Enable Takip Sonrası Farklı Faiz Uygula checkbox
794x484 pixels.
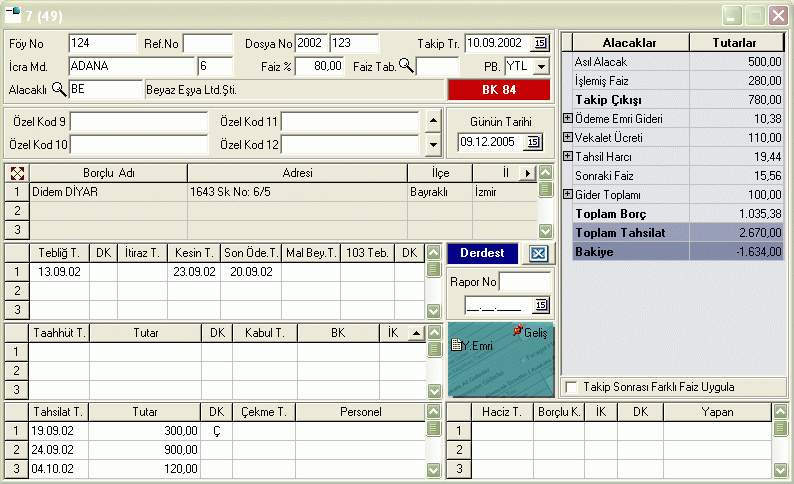tap(571, 387)
